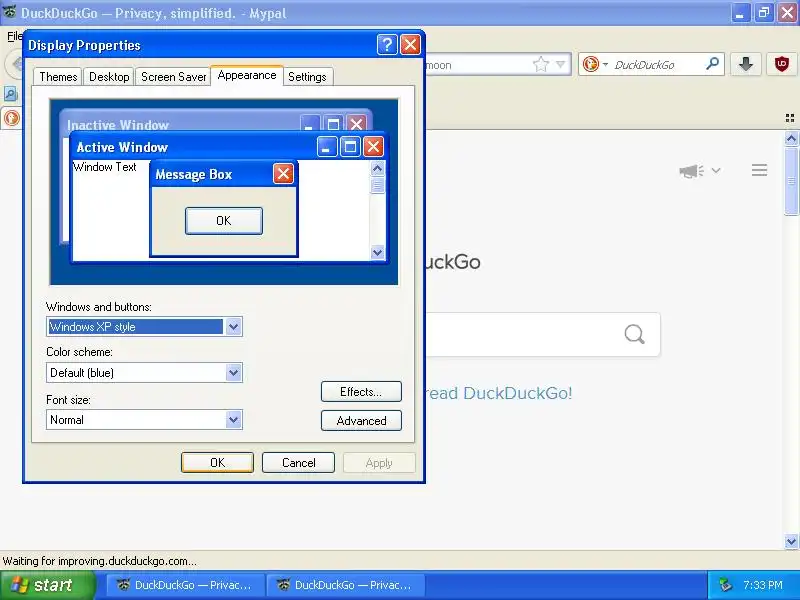Expand the chevron next to megaphone
Viewport: 800px width, 600px height.
[716, 170]
